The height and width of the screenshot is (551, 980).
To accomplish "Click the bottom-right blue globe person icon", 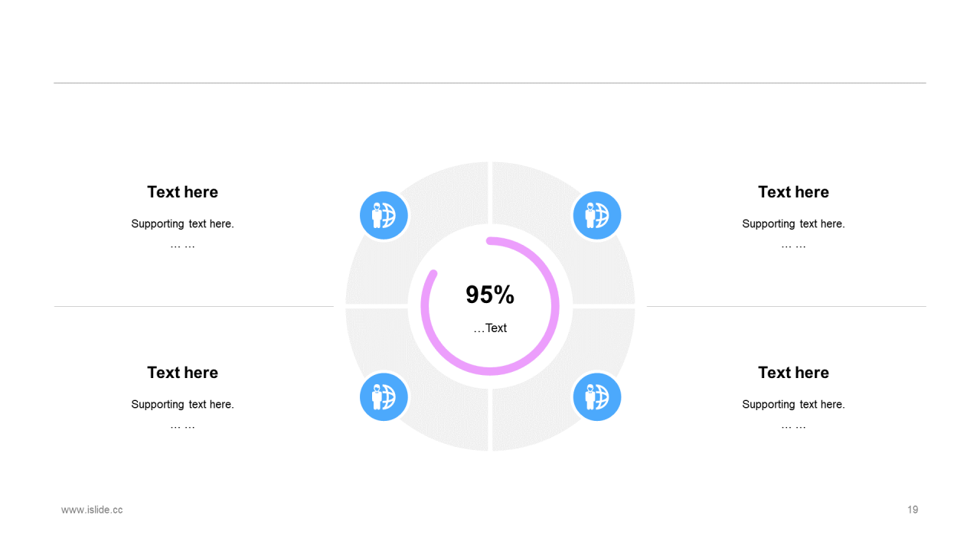I will tap(596, 396).
